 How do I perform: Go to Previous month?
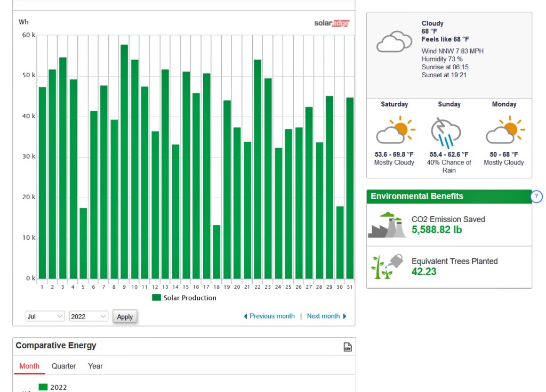pyautogui.click(x=269, y=316)
